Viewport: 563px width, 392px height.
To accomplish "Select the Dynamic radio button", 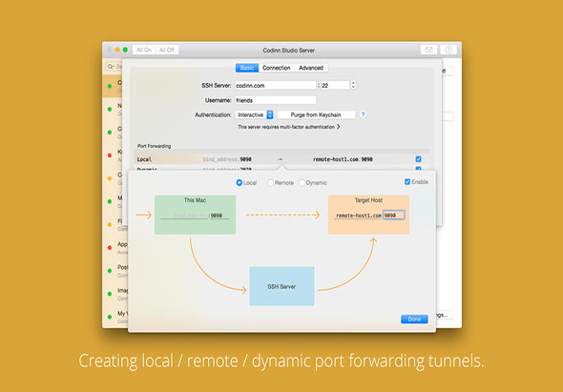I will 302,183.
